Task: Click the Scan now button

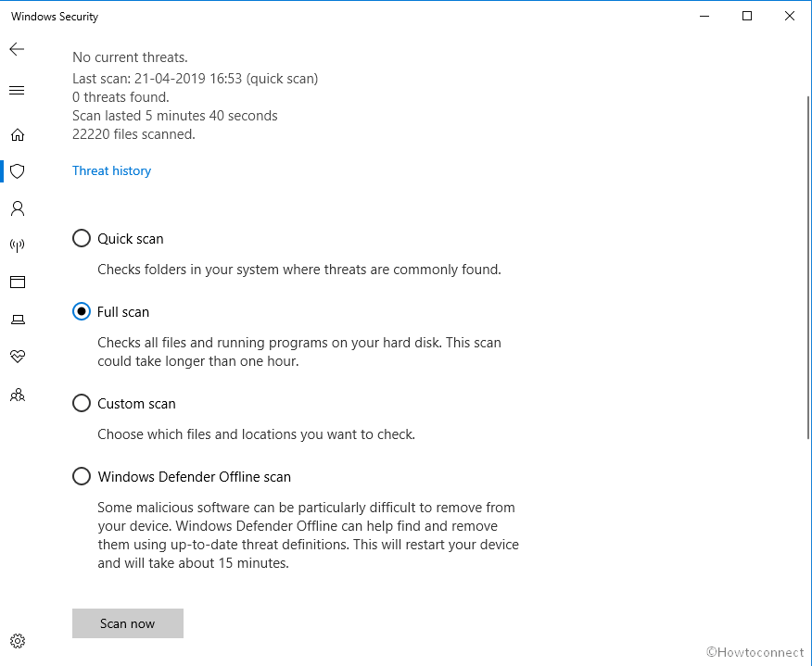Action: (127, 623)
